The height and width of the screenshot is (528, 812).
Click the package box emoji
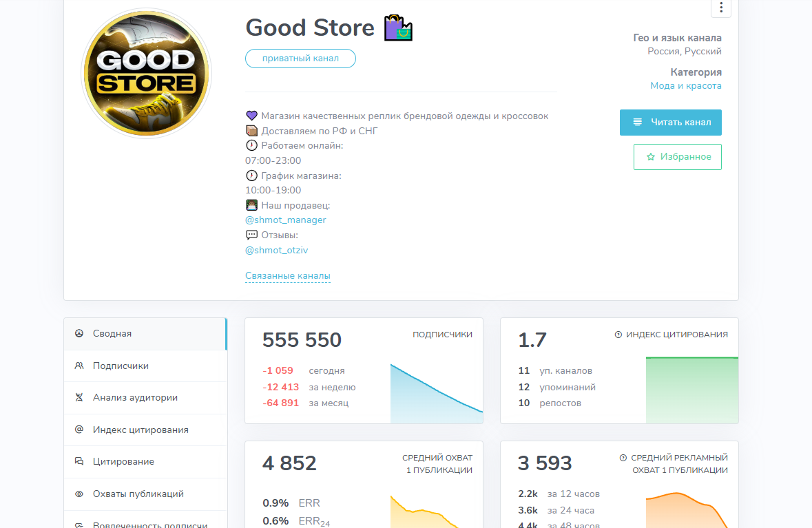click(251, 130)
